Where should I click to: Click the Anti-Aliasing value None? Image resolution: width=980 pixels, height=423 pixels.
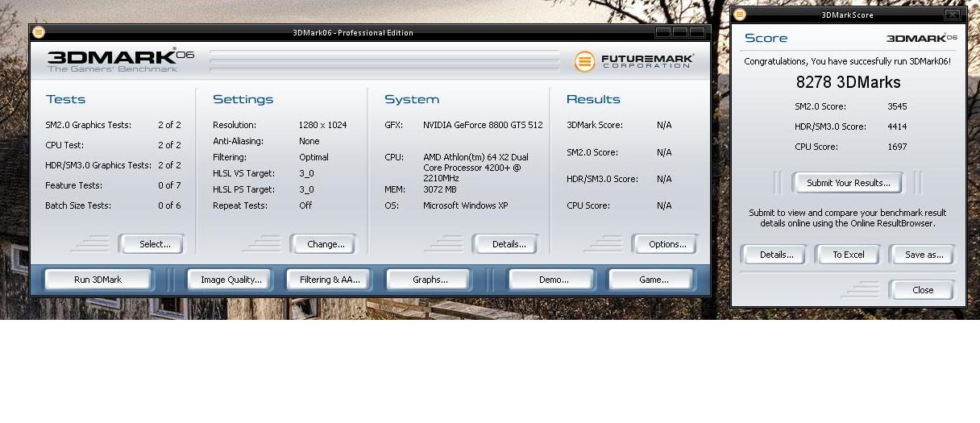pyautogui.click(x=309, y=141)
